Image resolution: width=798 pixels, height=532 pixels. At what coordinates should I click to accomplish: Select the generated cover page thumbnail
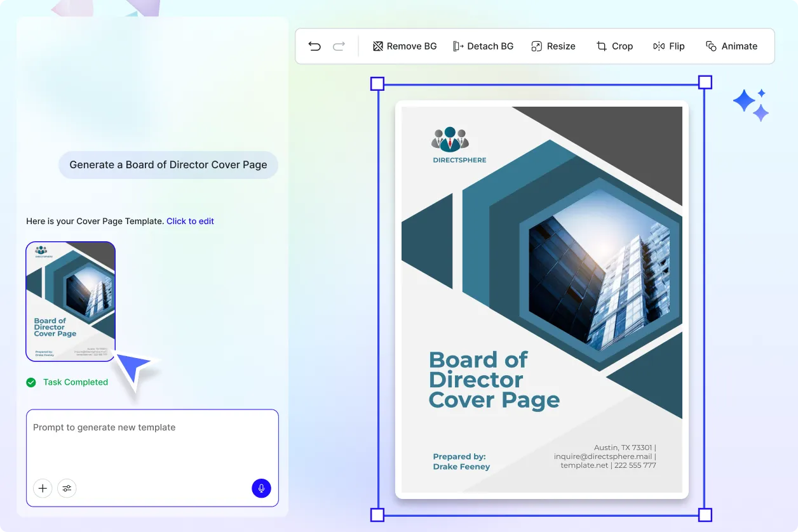[x=70, y=302]
